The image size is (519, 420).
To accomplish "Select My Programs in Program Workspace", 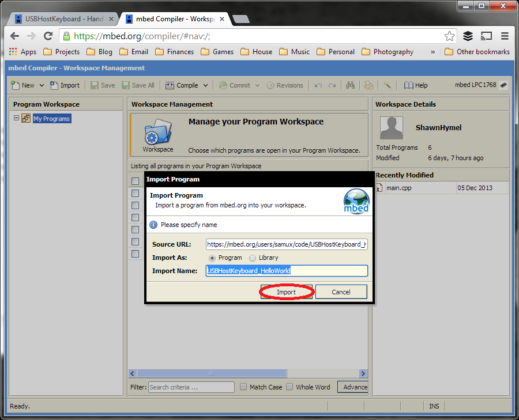I will pyautogui.click(x=52, y=118).
